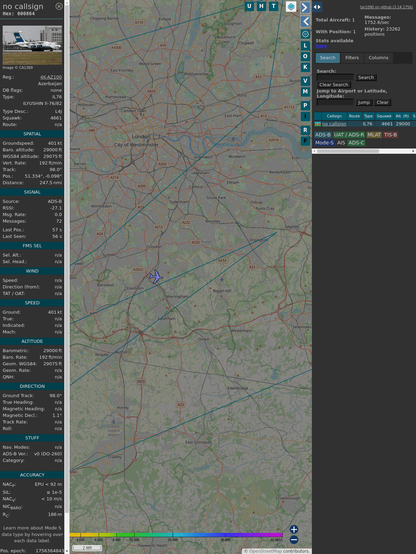The height and width of the screenshot is (554, 416).
Task: Switch to the Filters tab
Action: pyautogui.click(x=352, y=58)
